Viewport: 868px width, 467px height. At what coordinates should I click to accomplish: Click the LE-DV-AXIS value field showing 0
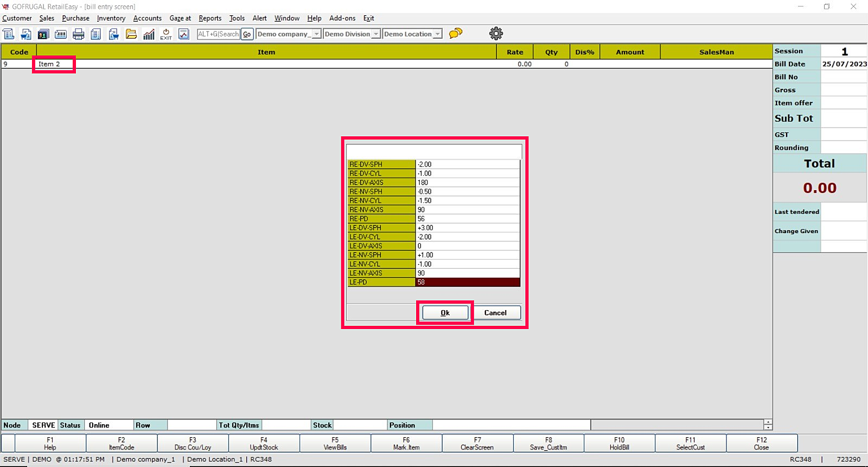(468, 246)
